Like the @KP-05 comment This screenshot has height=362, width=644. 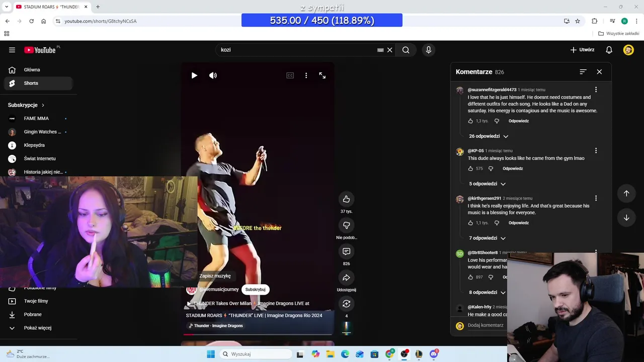[470, 169]
